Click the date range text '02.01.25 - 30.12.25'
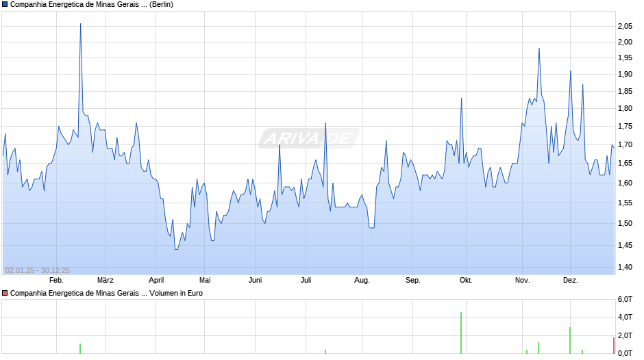Viewport: 644px width, 360px height. (38, 270)
